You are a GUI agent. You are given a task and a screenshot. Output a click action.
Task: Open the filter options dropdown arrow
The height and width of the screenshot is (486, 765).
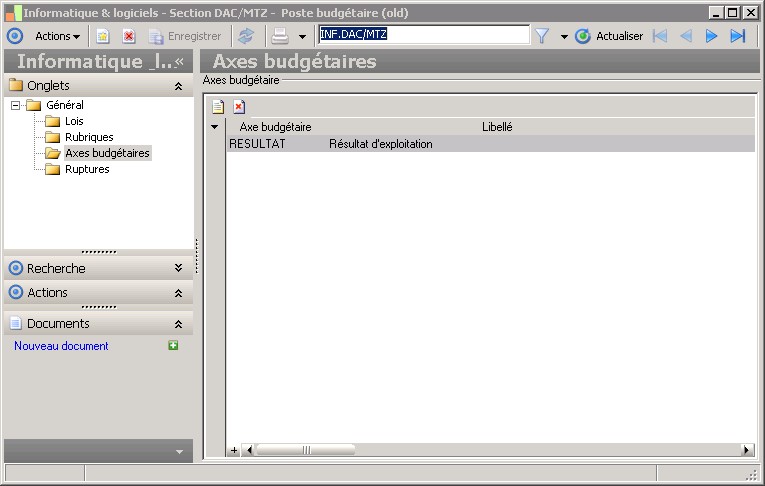pyautogui.click(x=564, y=37)
